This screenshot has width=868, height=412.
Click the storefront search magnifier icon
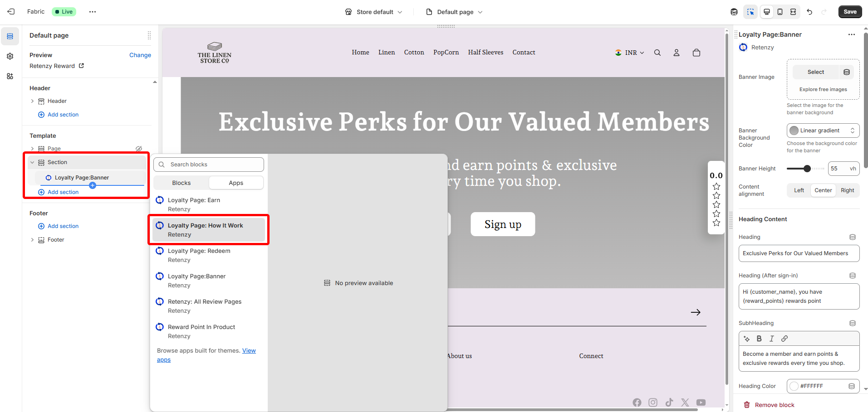(657, 53)
